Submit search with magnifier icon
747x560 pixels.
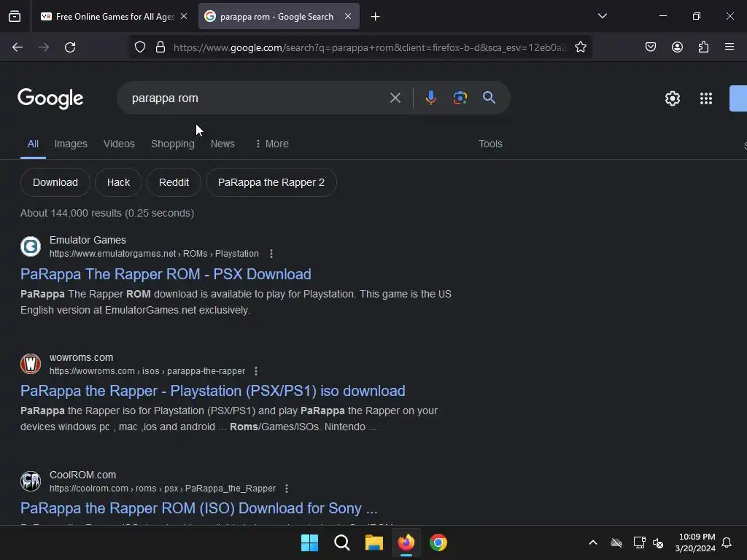coord(489,98)
